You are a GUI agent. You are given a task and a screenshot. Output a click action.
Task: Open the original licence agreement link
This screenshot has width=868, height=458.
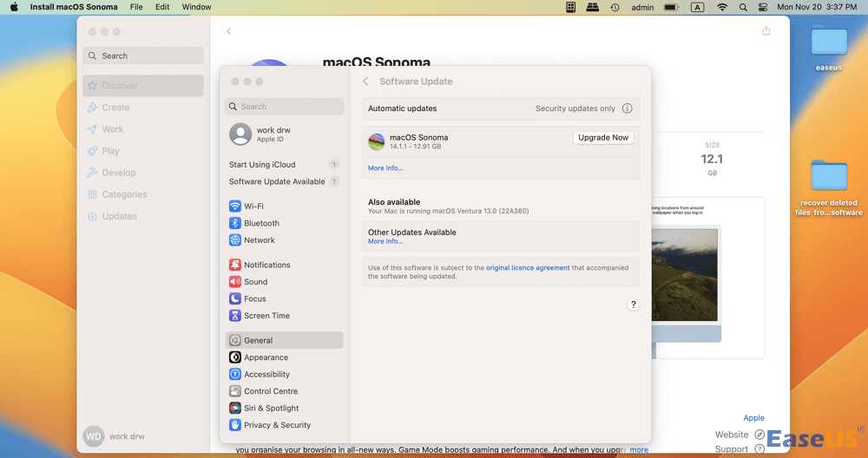pos(528,268)
